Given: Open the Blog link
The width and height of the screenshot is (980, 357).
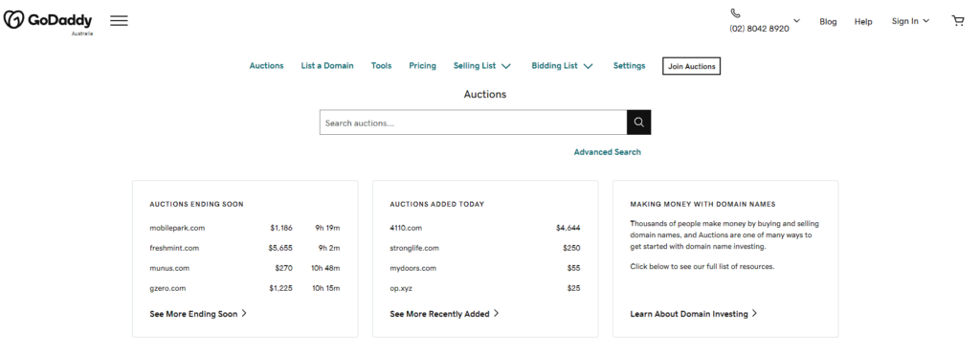Looking at the screenshot, I should coord(828,21).
